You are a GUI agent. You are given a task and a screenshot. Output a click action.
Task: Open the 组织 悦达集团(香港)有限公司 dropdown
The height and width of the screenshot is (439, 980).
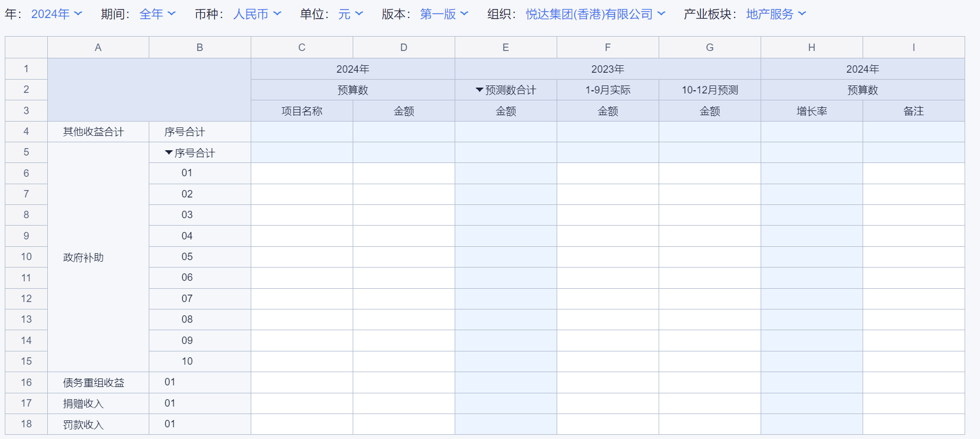(x=595, y=14)
